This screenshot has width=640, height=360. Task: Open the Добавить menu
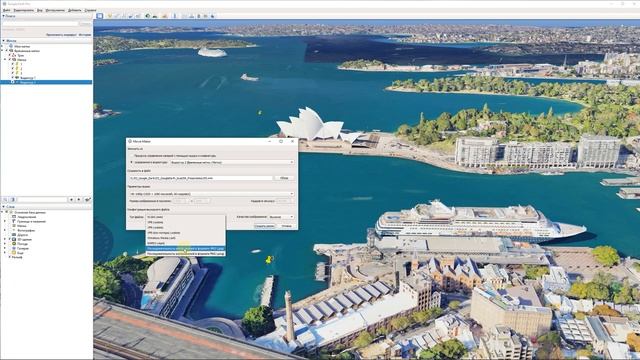click(x=74, y=10)
